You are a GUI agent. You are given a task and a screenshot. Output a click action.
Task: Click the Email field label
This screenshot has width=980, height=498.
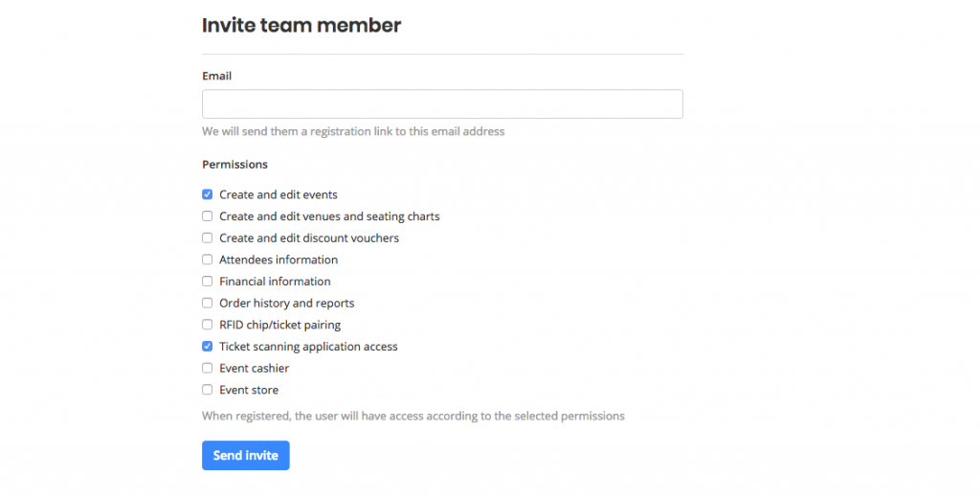217,76
